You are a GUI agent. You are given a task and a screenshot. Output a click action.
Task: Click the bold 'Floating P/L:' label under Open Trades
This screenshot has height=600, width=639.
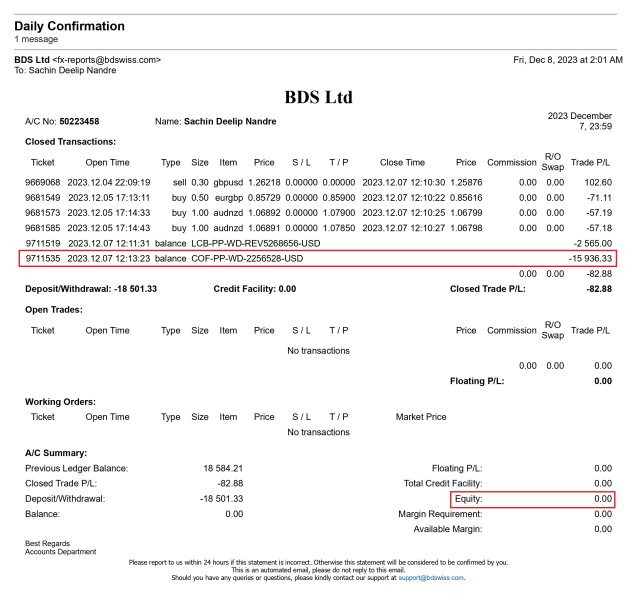pyautogui.click(x=477, y=381)
